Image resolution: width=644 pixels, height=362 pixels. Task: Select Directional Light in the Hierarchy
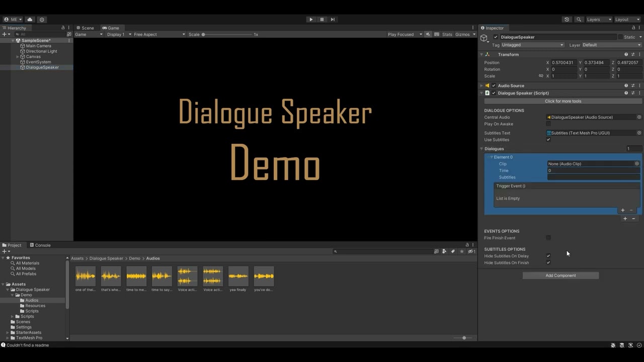pyautogui.click(x=41, y=51)
